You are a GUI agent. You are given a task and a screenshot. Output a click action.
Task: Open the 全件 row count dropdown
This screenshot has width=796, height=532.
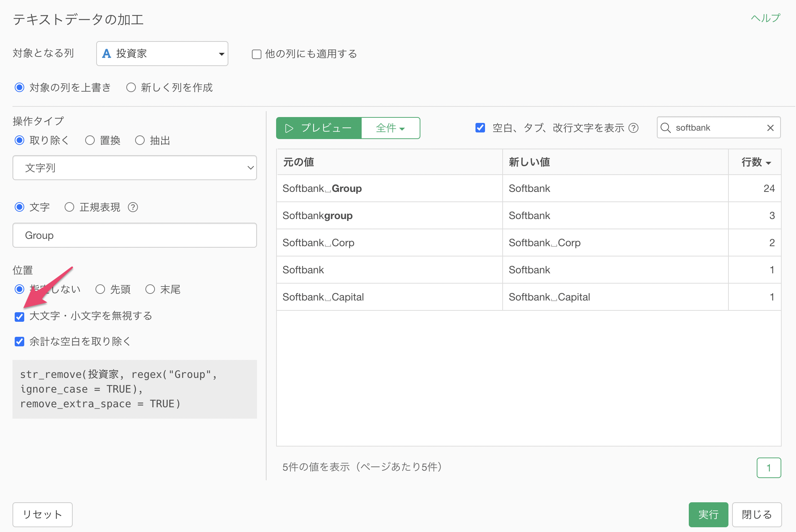[x=391, y=128]
